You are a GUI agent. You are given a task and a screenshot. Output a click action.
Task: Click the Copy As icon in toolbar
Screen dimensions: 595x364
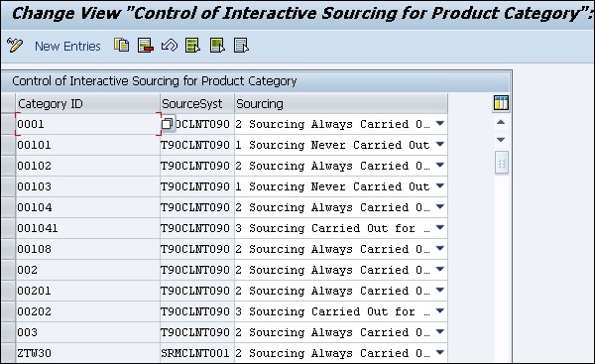tap(121, 46)
